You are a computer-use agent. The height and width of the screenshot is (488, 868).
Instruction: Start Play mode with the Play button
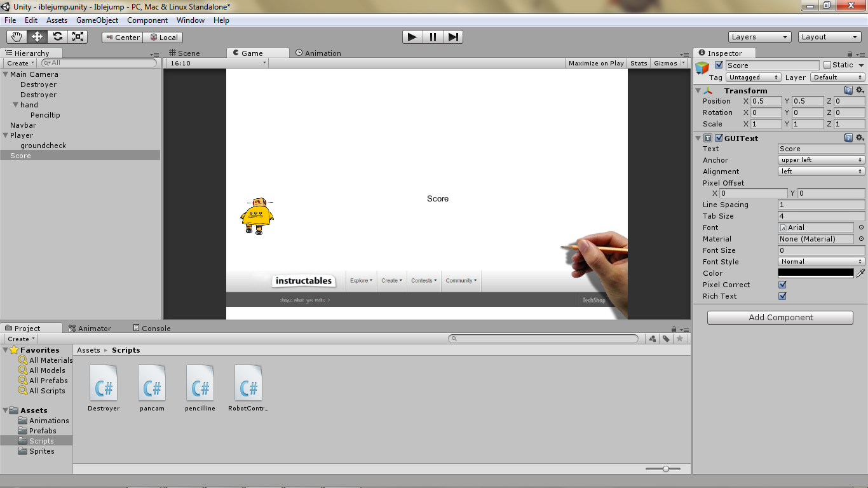tap(412, 37)
